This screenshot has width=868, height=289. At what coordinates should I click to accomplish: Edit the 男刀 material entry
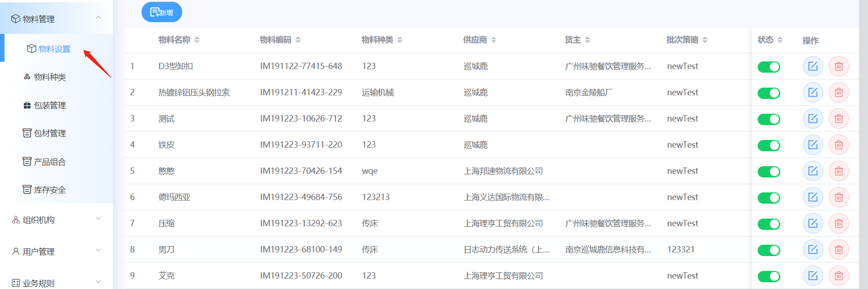(812, 250)
